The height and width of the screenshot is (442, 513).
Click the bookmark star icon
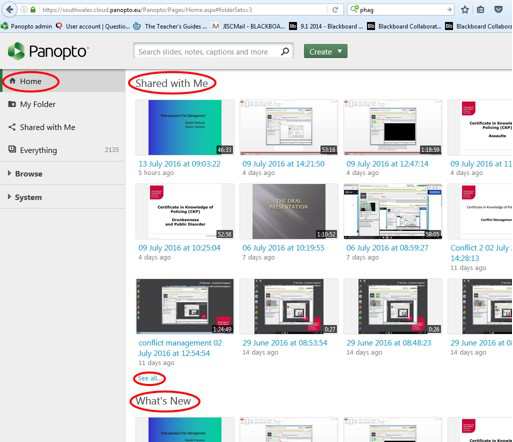(465, 10)
